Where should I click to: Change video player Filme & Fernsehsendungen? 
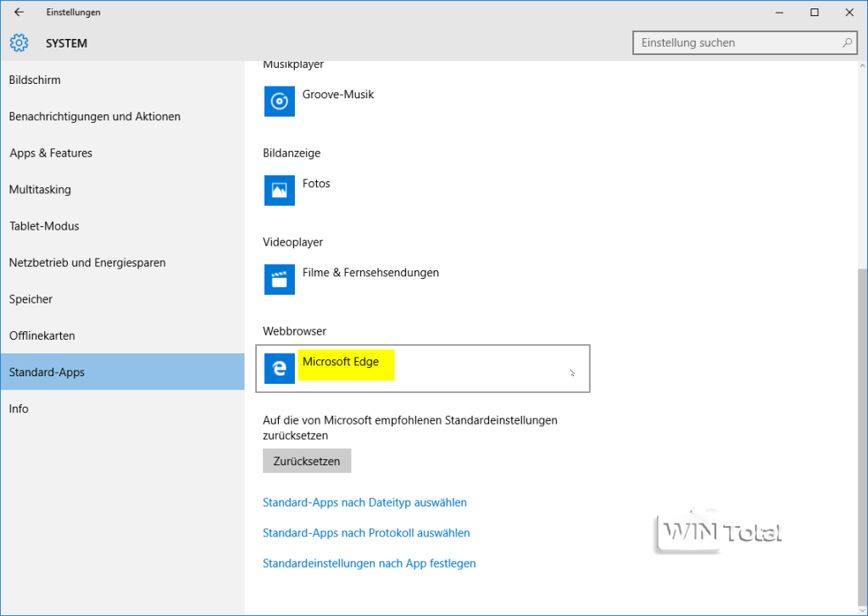click(x=423, y=280)
